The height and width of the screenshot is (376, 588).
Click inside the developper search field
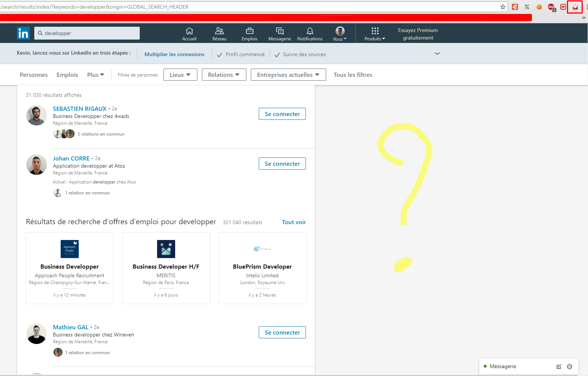(x=87, y=33)
